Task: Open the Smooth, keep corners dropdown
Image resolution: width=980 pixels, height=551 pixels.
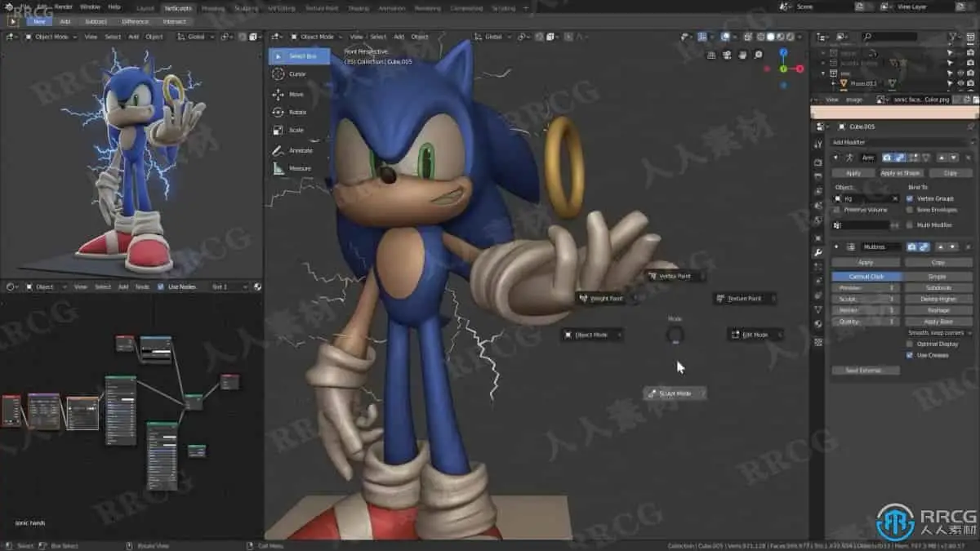Action: click(x=938, y=333)
